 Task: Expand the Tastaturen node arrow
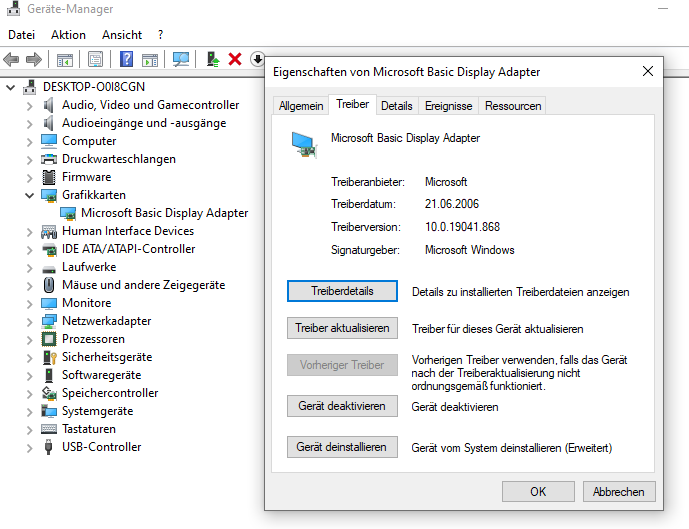coord(29,430)
